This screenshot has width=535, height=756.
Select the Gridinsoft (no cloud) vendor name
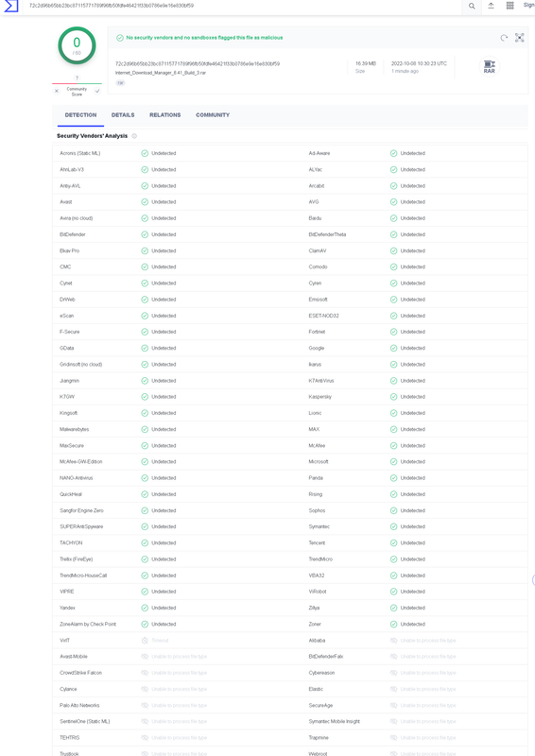pos(81,365)
